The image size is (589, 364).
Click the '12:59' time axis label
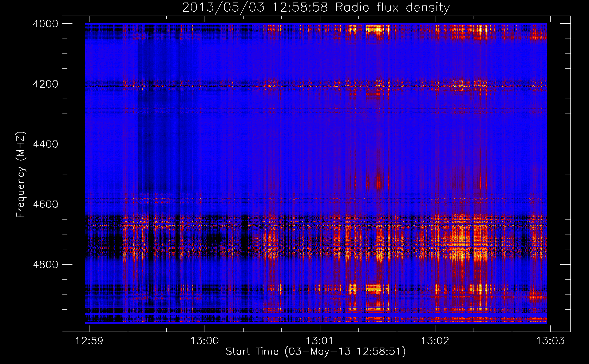pos(89,341)
